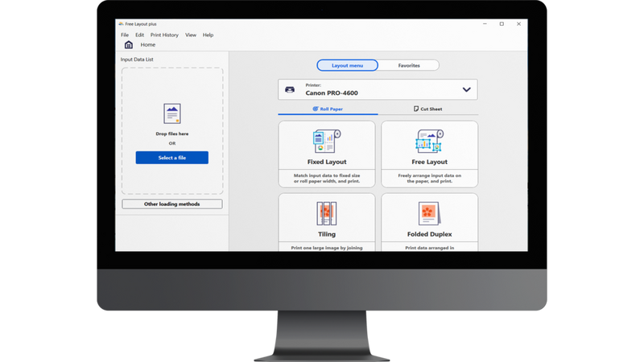Expand the printer selection dropdown arrow

[x=465, y=89]
